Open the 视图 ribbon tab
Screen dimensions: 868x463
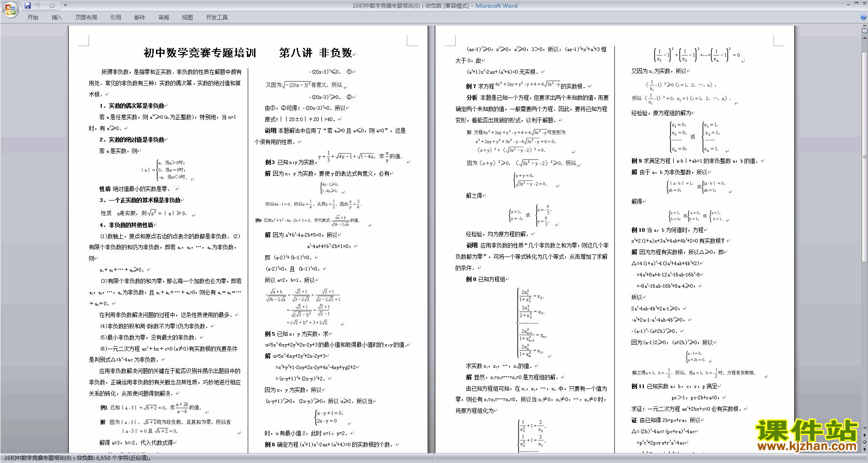pyautogui.click(x=187, y=18)
